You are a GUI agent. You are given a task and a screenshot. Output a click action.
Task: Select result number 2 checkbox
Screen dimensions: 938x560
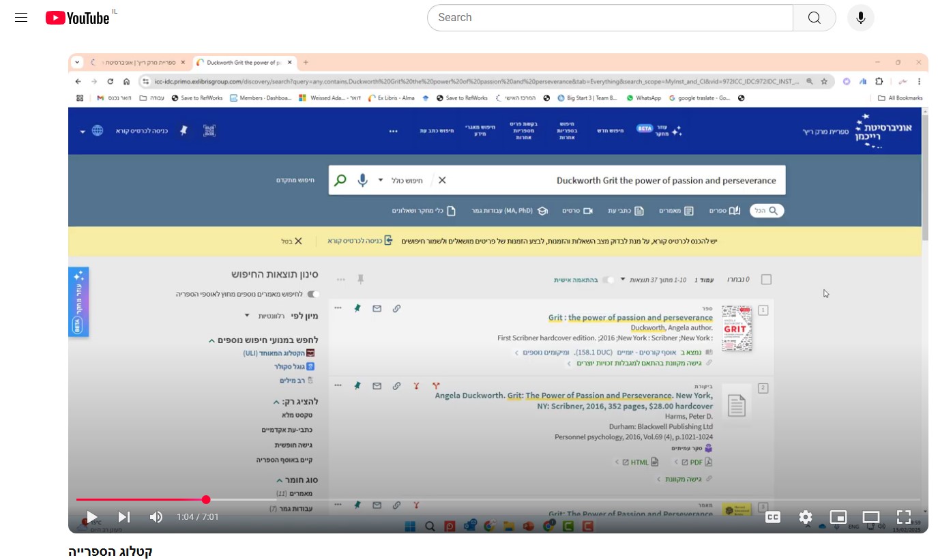[763, 388]
